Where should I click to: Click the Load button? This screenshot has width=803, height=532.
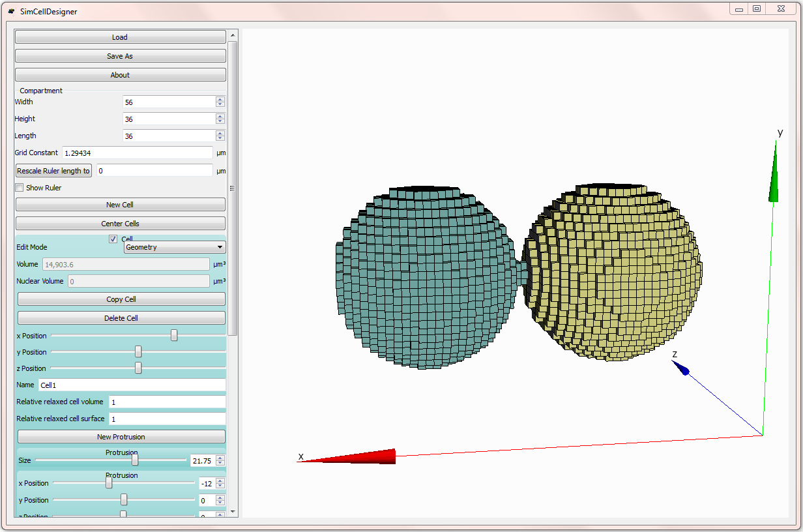tap(120, 37)
